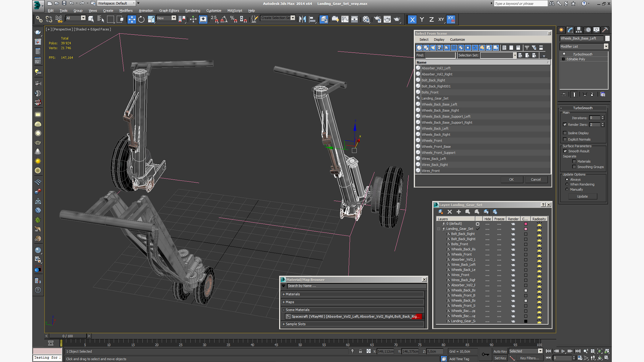Click the Align tool icon
This screenshot has height=362, width=644.
click(x=312, y=19)
